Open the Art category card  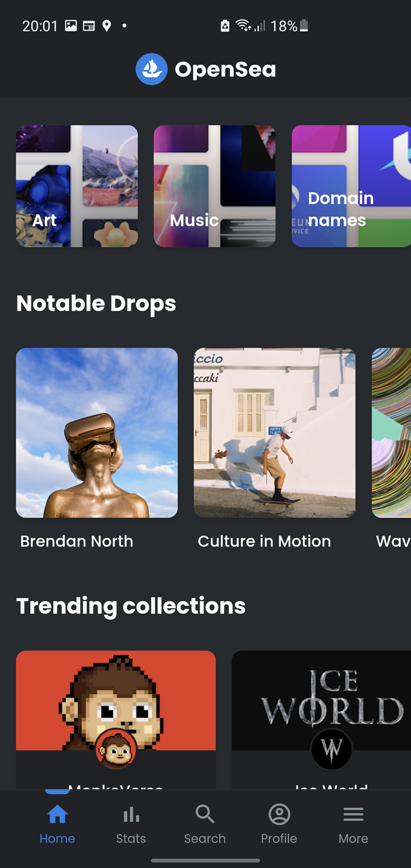77,186
